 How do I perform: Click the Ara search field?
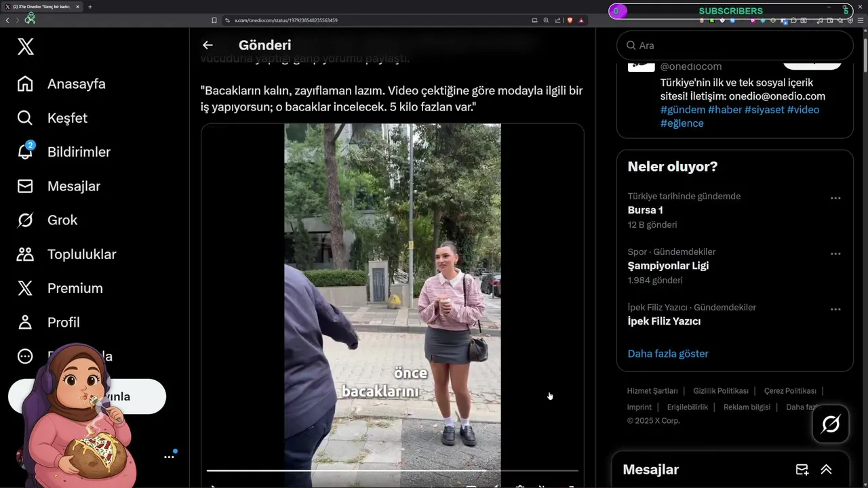tap(734, 45)
